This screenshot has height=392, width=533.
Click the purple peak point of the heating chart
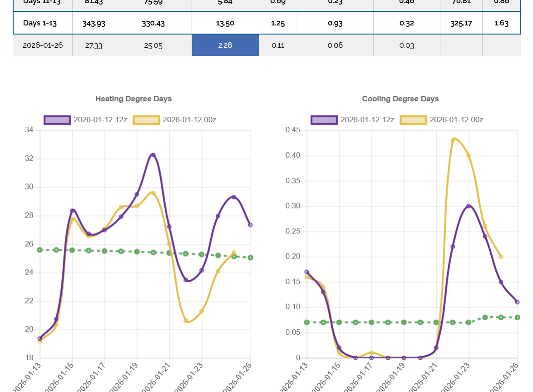coord(153,155)
